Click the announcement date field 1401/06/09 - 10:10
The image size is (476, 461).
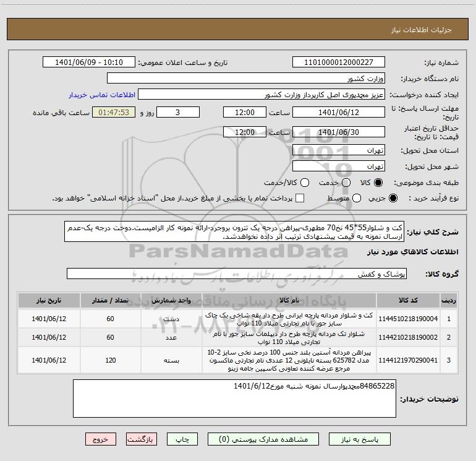[89, 62]
